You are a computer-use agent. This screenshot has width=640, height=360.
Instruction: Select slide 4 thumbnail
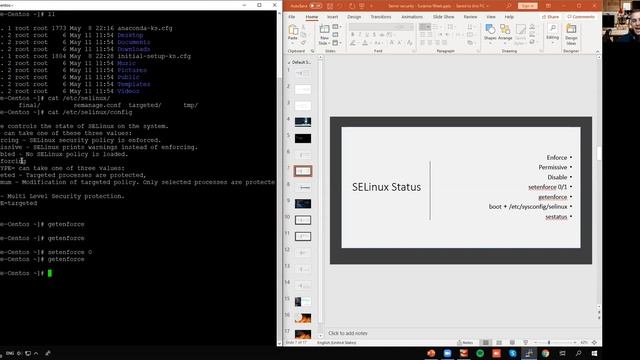(x=303, y=122)
